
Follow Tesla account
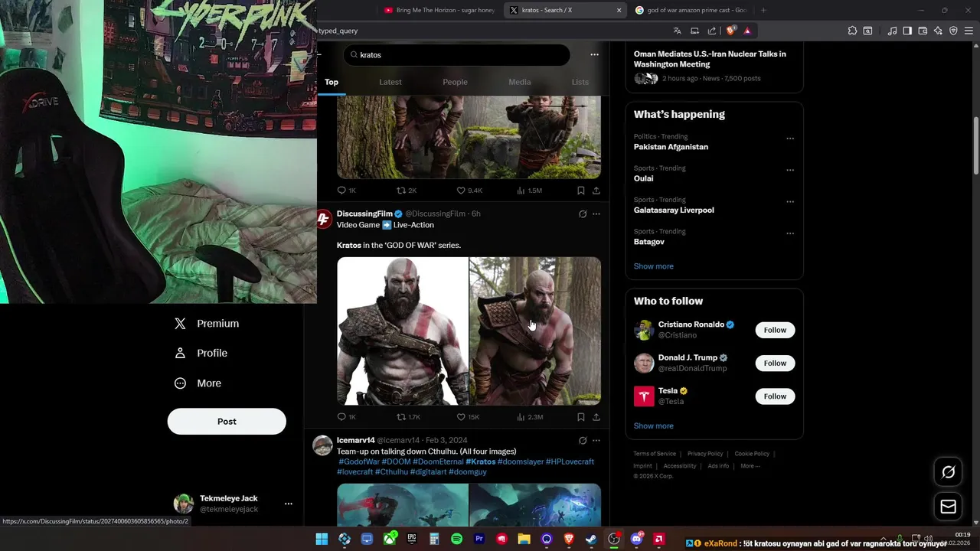775,396
